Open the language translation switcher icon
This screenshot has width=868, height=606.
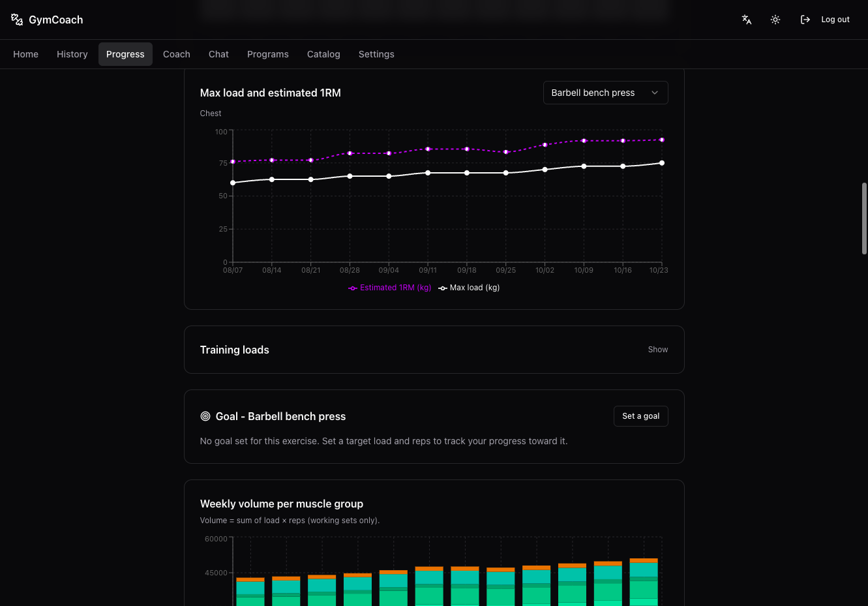pyautogui.click(x=747, y=20)
